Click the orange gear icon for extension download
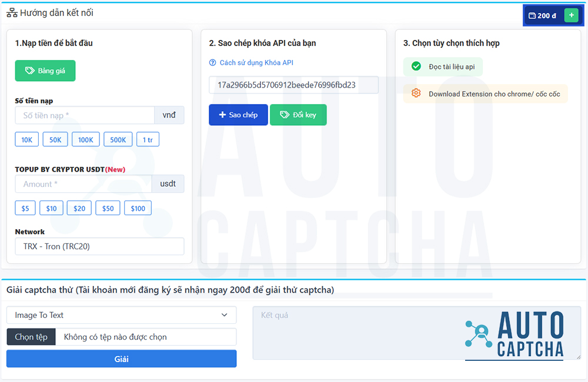This screenshot has width=588, height=382. point(416,93)
